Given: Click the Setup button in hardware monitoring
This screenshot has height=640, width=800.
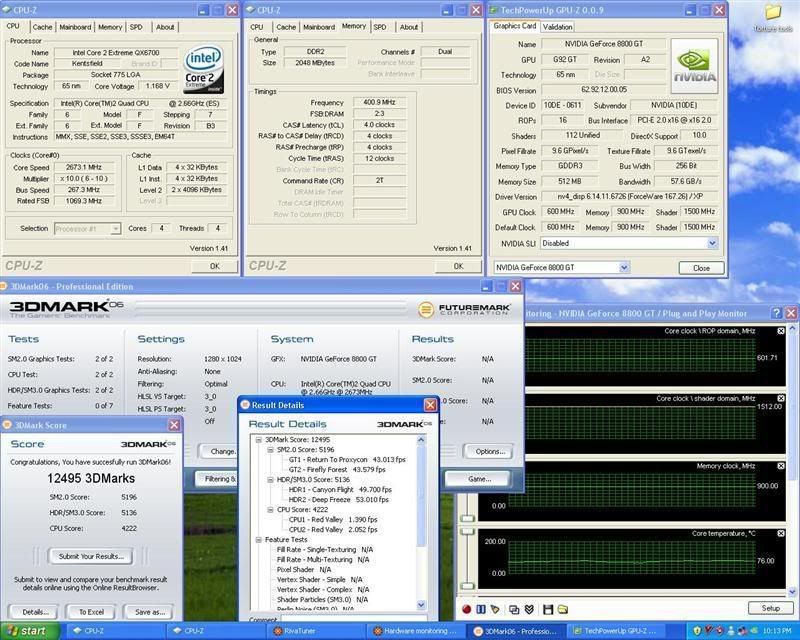Looking at the screenshot, I should pyautogui.click(x=770, y=608).
